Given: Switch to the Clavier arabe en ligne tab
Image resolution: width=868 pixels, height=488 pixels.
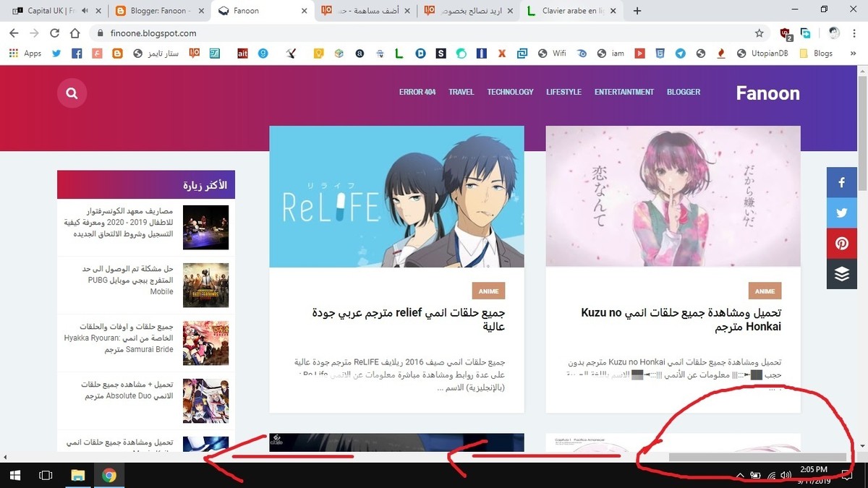Looking at the screenshot, I should 572,11.
